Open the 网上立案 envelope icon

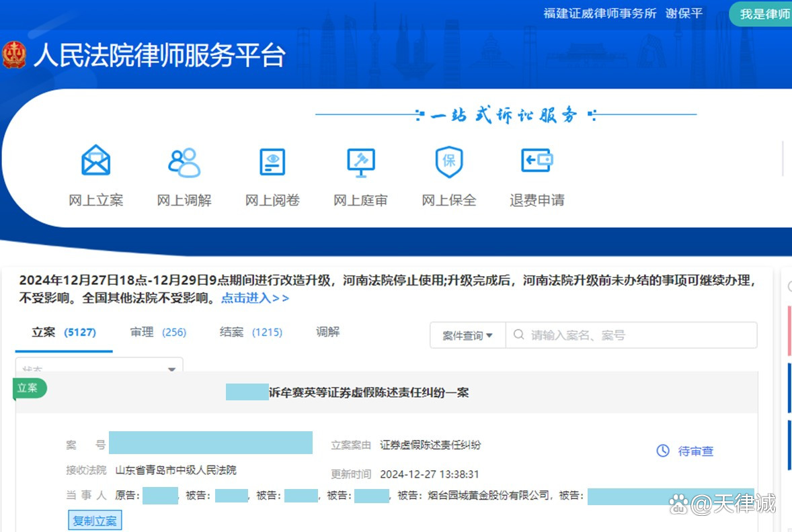click(x=95, y=161)
